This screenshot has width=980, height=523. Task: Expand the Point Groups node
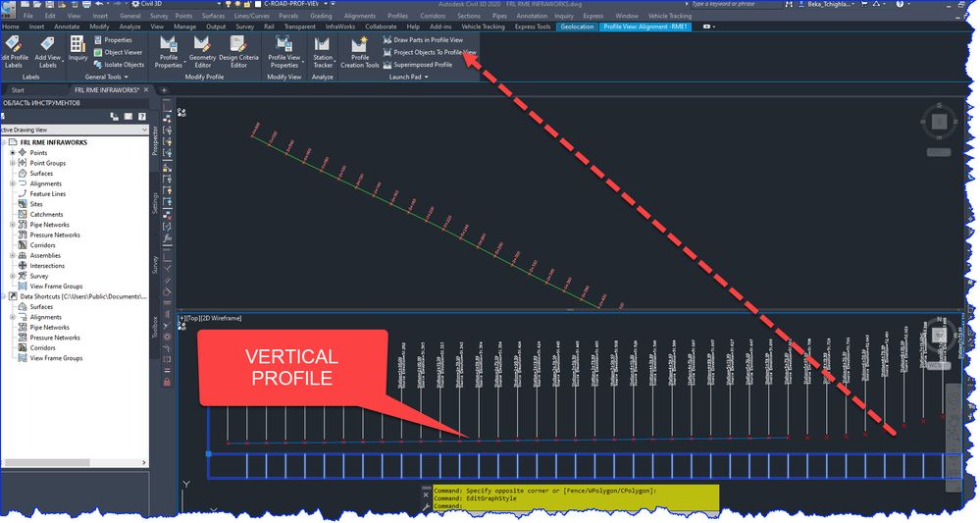pos(13,163)
